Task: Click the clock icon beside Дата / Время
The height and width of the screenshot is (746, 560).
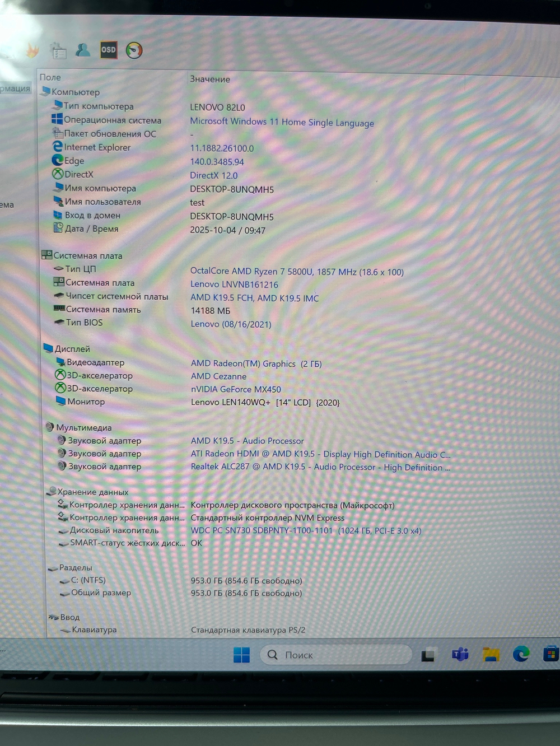Action: (58, 228)
